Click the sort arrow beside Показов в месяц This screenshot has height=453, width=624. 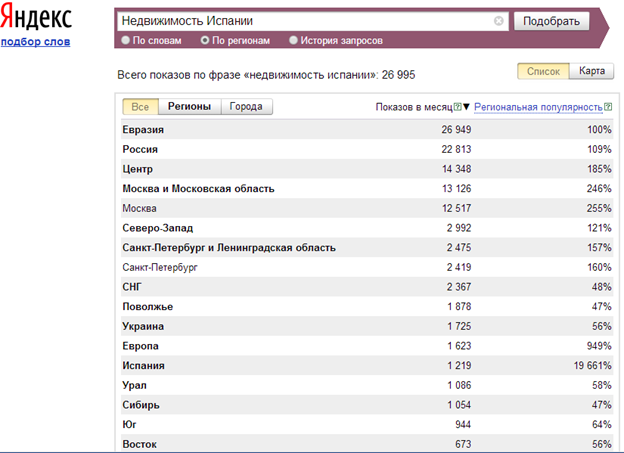point(466,107)
